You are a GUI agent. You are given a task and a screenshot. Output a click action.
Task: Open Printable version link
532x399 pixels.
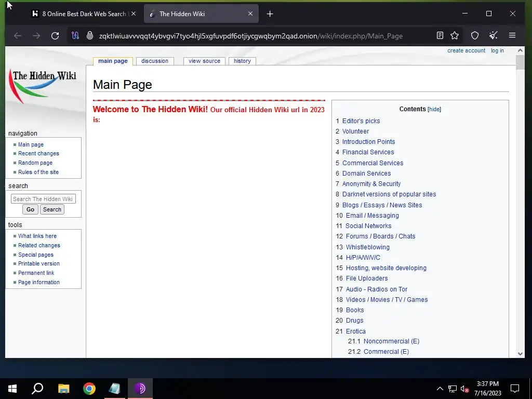point(38,263)
